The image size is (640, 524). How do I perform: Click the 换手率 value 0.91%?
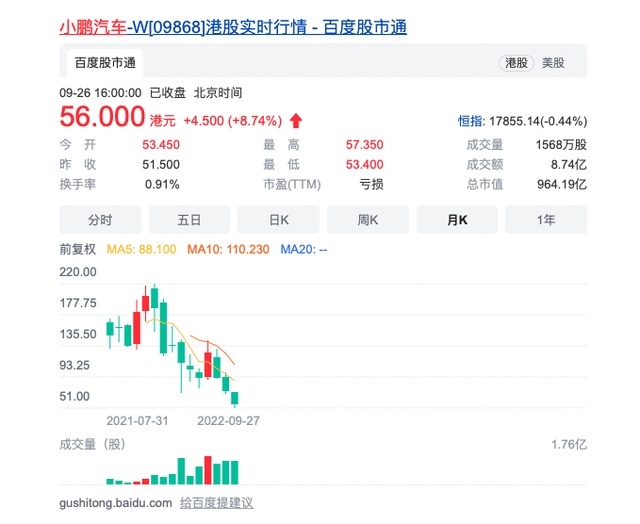162,184
